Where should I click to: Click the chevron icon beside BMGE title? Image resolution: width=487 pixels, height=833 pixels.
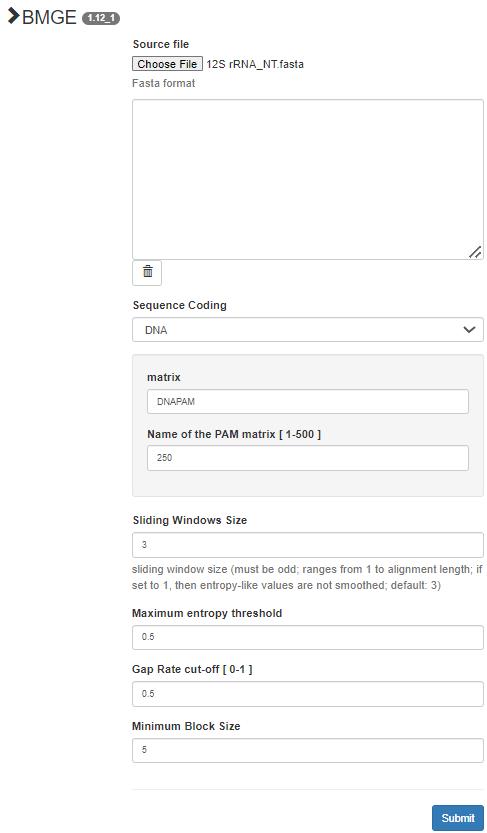pyautogui.click(x=14, y=16)
